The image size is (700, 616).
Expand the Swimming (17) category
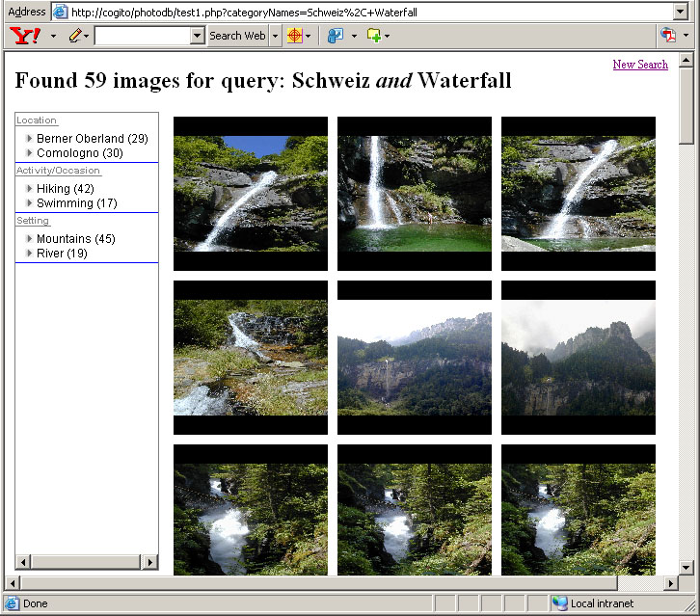(30, 203)
